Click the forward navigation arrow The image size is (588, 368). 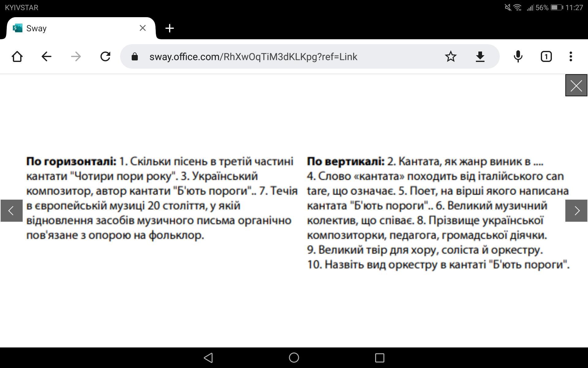tap(76, 56)
